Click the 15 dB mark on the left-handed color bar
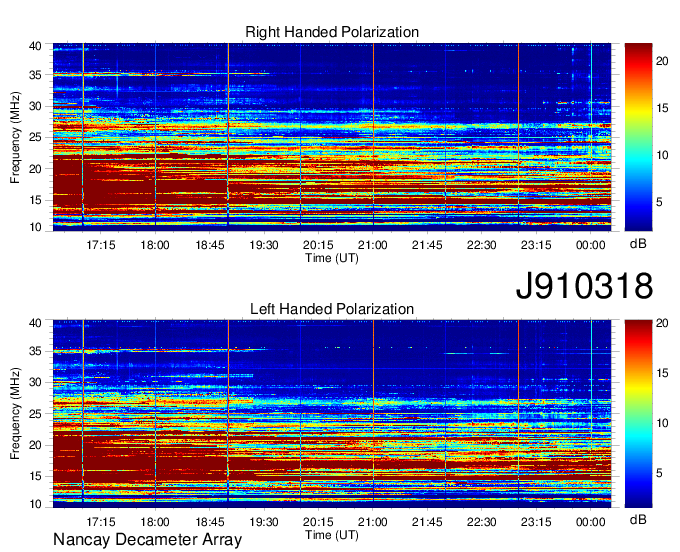 [x=662, y=373]
